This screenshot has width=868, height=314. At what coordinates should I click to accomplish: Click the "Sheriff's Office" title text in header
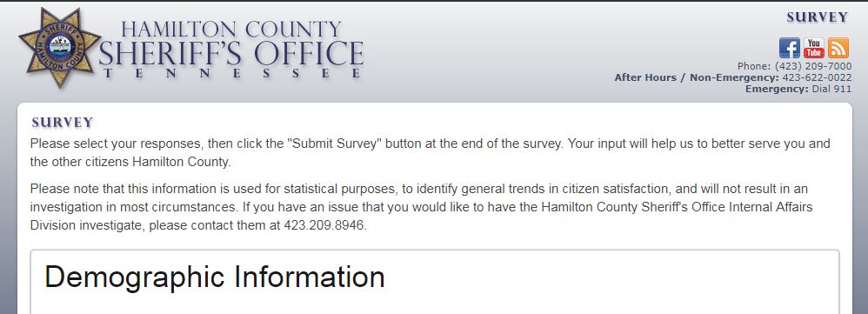click(230, 54)
